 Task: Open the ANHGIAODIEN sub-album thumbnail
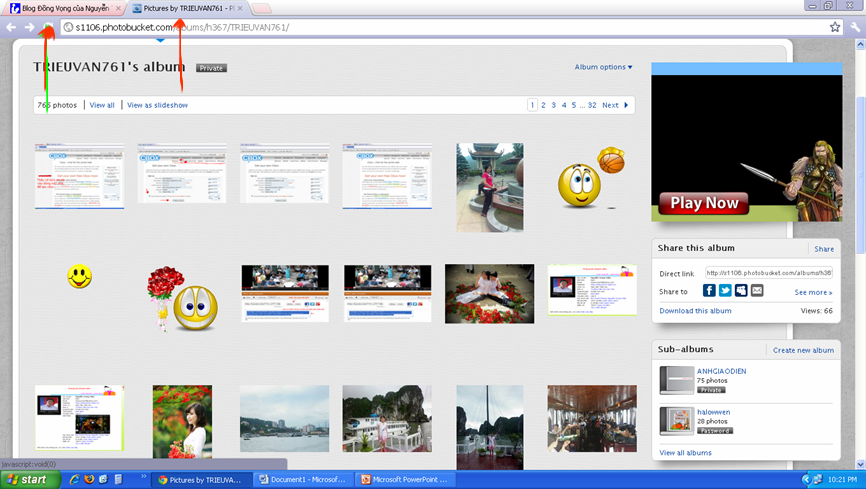coord(677,380)
